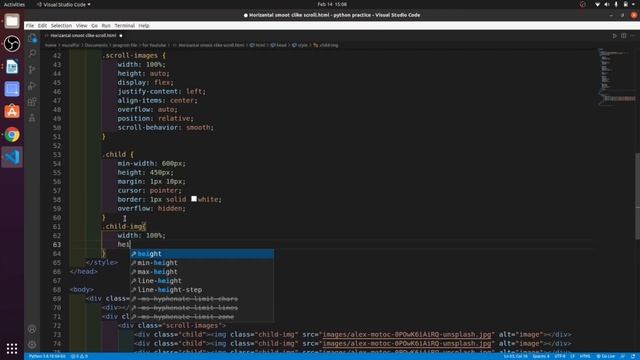Click Activities in the top bar
Viewport: 640px width, 360px height.
tap(14, 4)
